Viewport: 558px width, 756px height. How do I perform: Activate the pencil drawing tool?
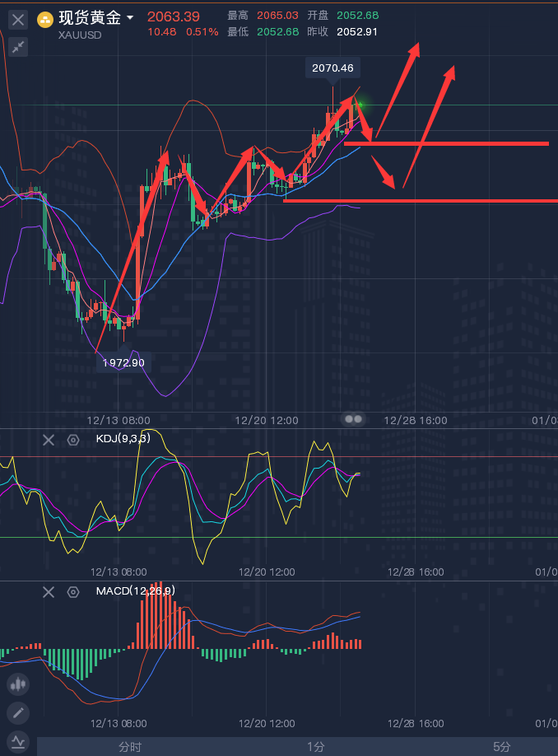(x=18, y=712)
